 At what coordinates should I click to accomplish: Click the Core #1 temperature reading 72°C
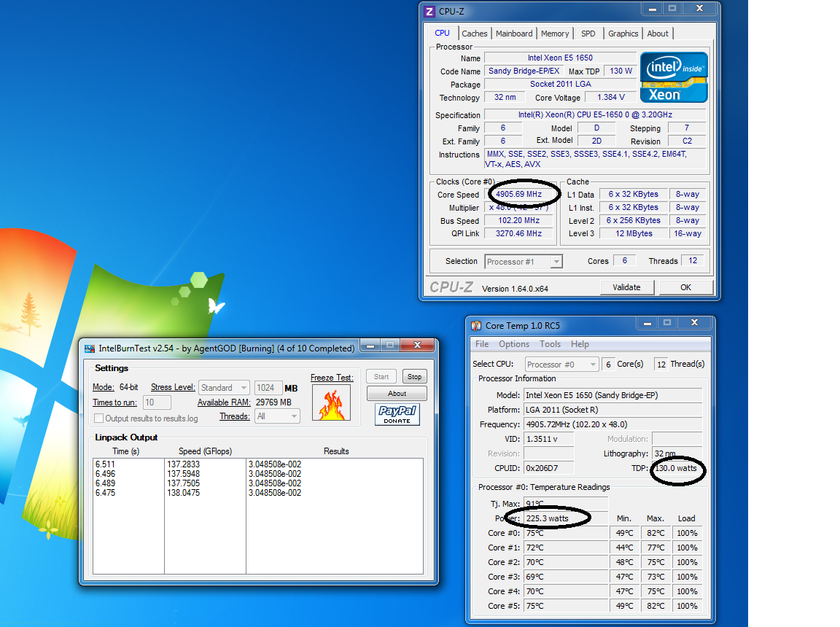567,548
